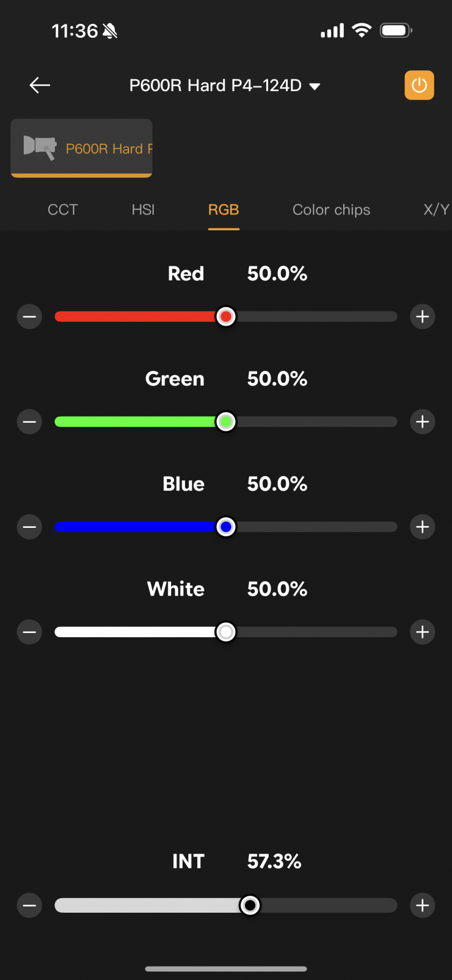Increase Blue with the plus icon
Screen dimensions: 452x980
point(422,527)
